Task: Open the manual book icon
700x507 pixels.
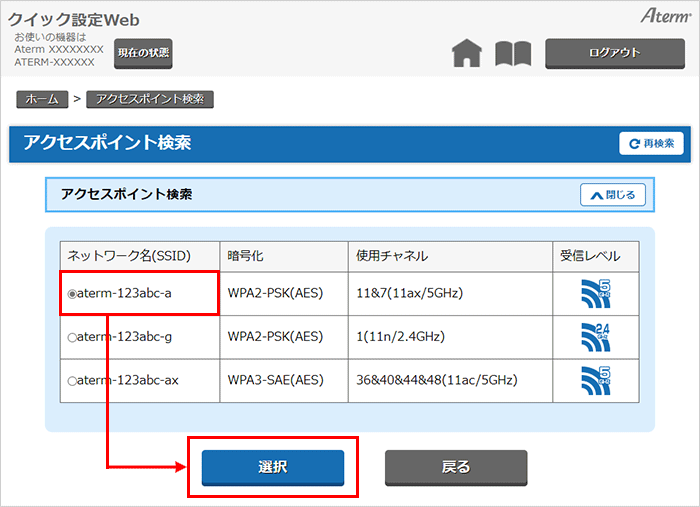Action: [x=513, y=54]
